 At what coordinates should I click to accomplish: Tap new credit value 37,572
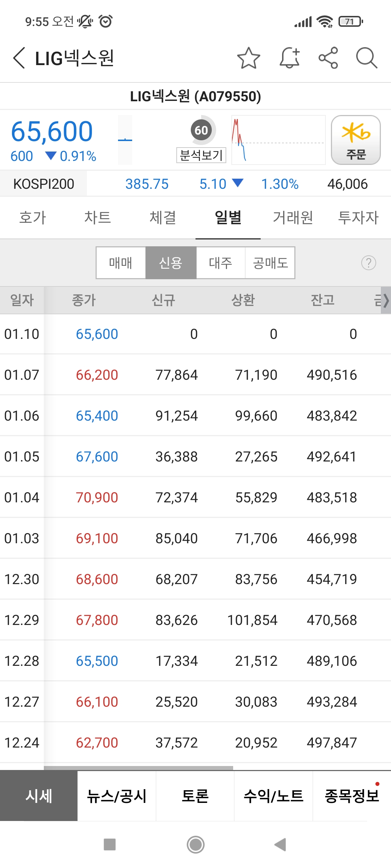coord(177,743)
